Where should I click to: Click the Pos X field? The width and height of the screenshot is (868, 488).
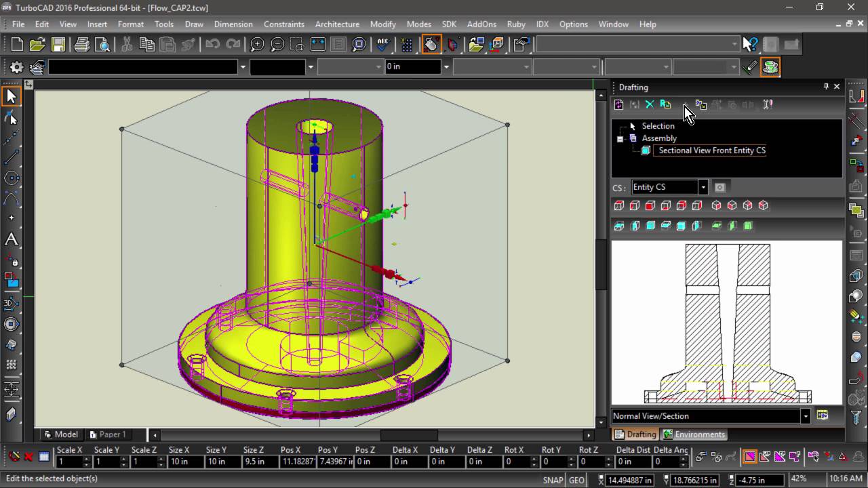tap(297, 462)
